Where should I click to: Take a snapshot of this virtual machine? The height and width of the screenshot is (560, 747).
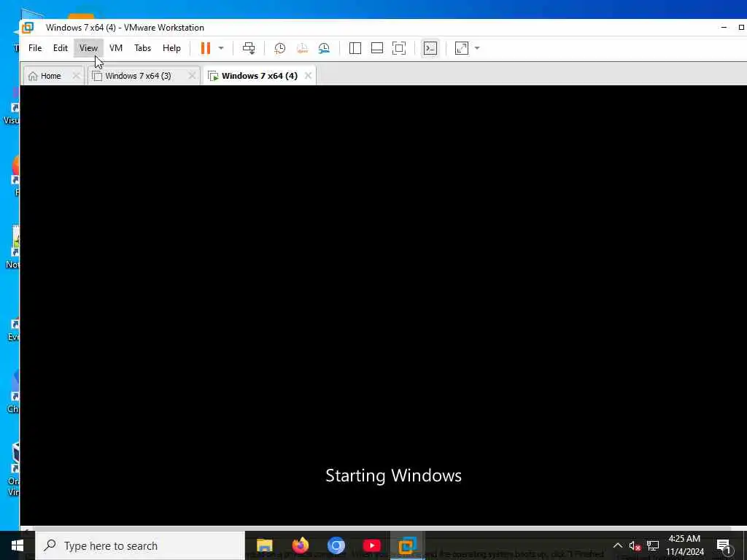pos(279,48)
